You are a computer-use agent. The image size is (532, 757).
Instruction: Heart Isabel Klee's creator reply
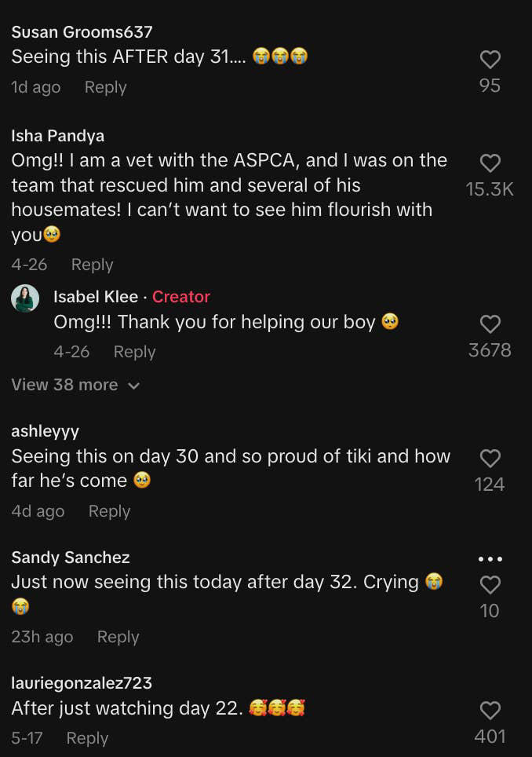coord(490,324)
